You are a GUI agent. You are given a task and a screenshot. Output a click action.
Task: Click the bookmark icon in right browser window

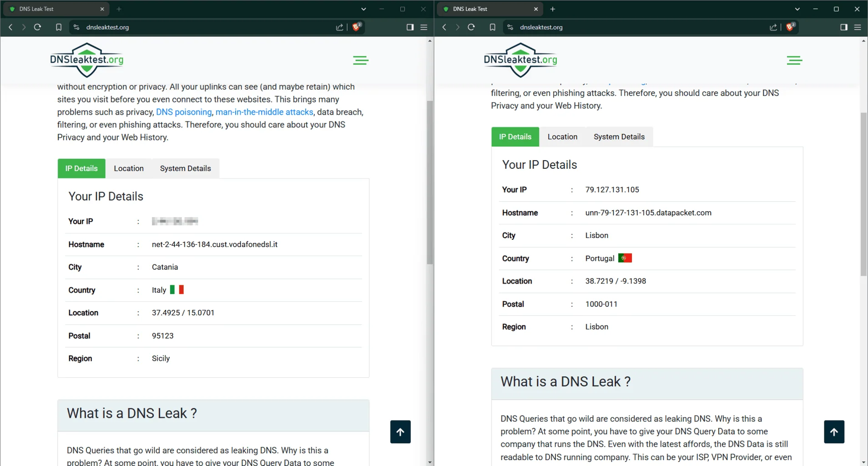(x=492, y=27)
